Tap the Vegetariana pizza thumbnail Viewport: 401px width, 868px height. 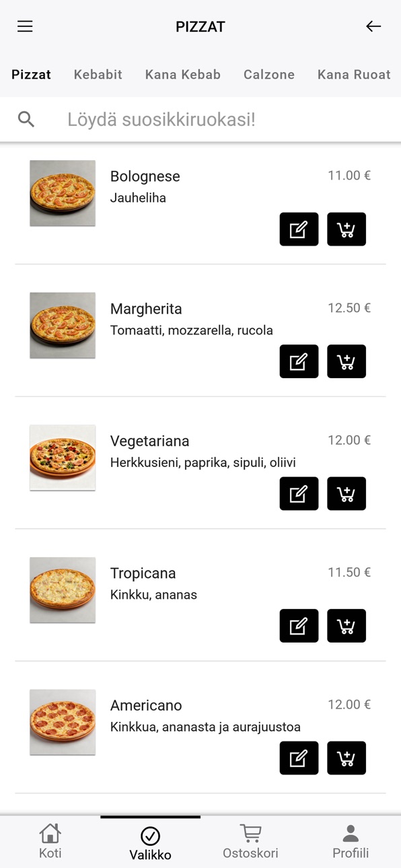click(63, 458)
